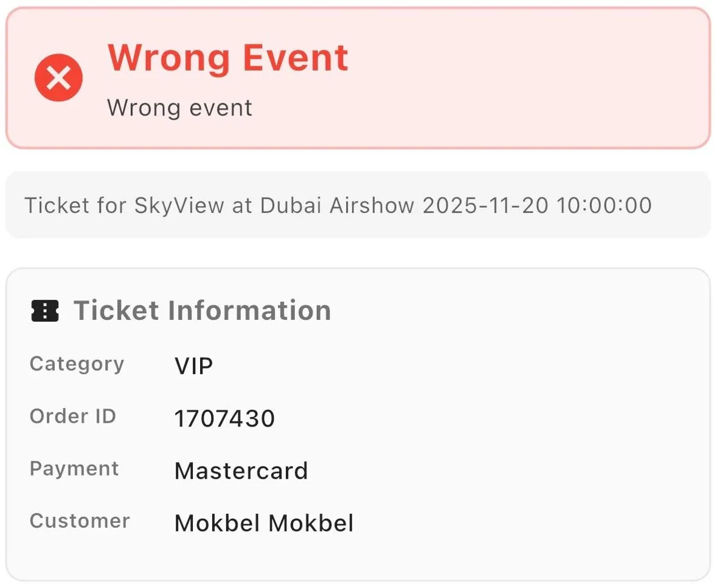Click the Order ID number 1707430

coord(224,418)
